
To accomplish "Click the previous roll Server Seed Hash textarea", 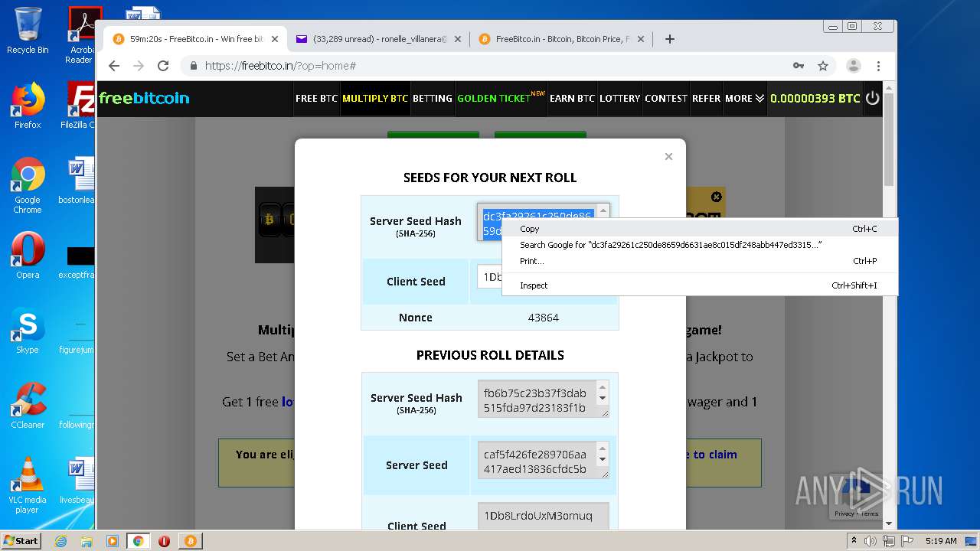I will pos(543,399).
